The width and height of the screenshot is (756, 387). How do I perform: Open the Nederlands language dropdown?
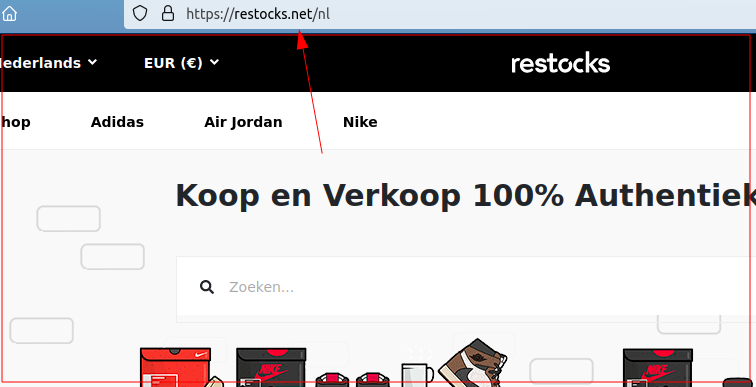[48, 63]
